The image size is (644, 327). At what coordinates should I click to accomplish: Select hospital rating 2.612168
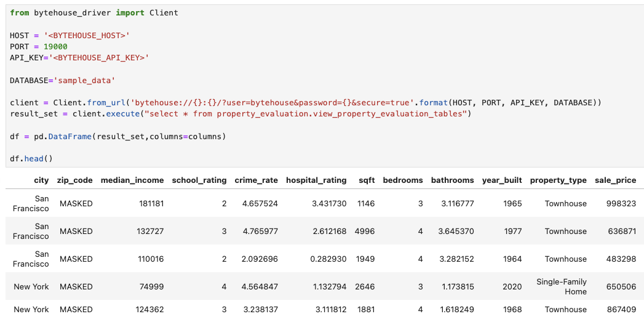(x=330, y=231)
